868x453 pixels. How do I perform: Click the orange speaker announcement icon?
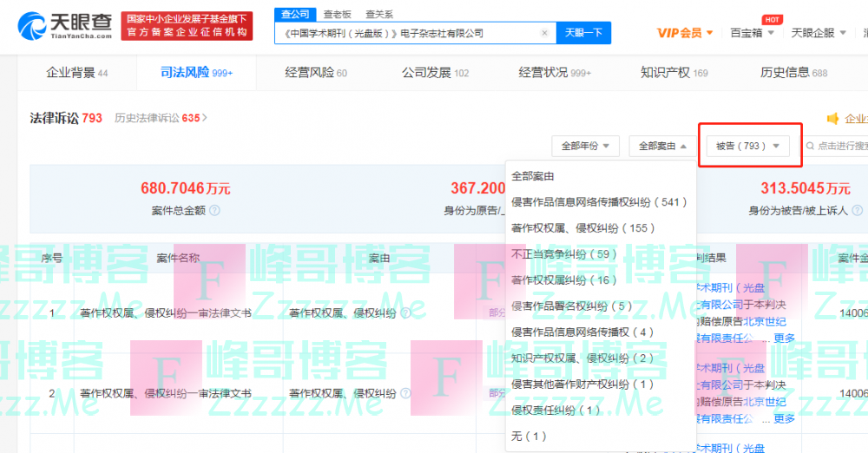click(x=832, y=119)
